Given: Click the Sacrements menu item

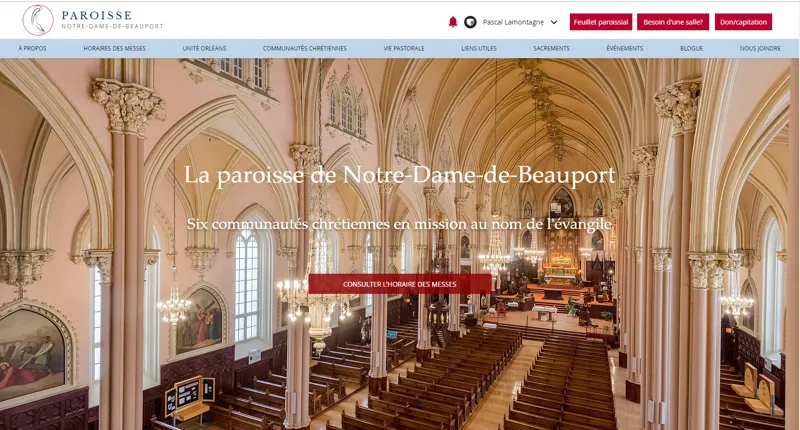Looking at the screenshot, I should (x=551, y=48).
